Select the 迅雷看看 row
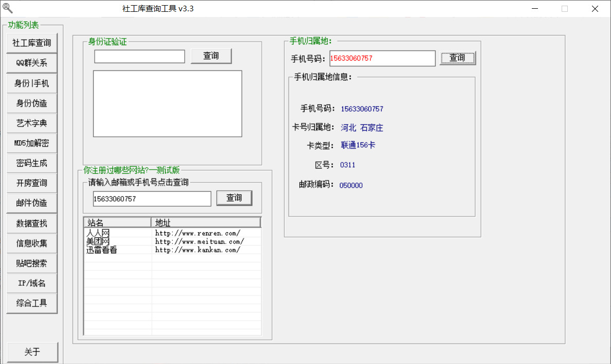The height and width of the screenshot is (364, 611). [173, 250]
